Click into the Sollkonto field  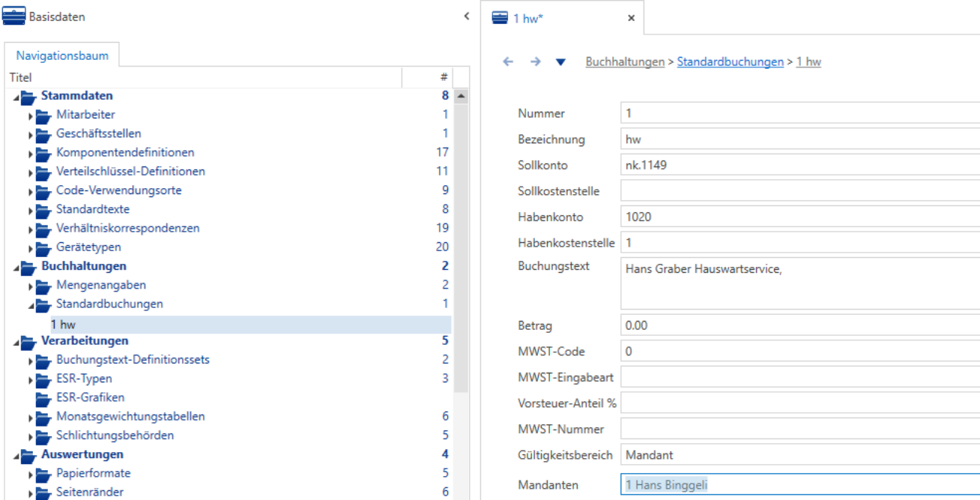coord(800,165)
